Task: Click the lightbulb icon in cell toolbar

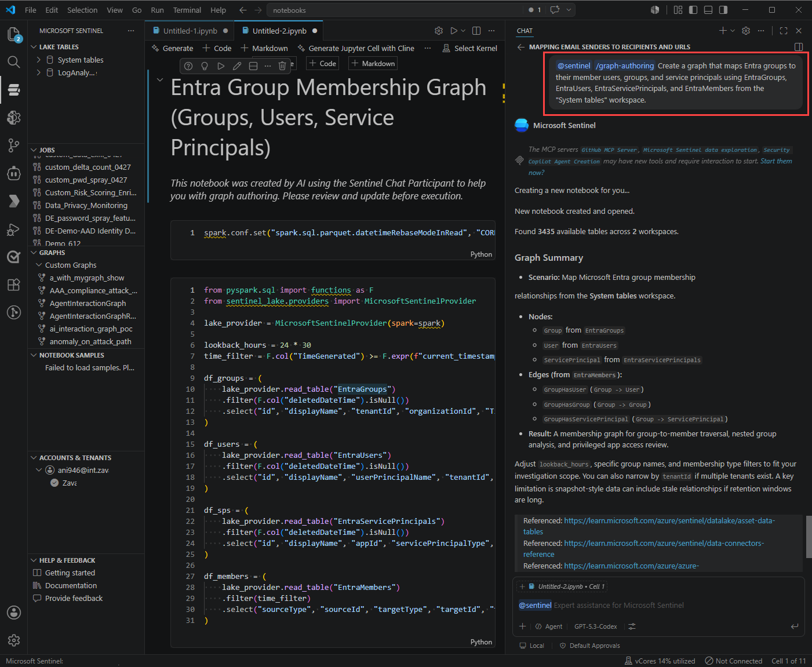Action: coord(204,66)
